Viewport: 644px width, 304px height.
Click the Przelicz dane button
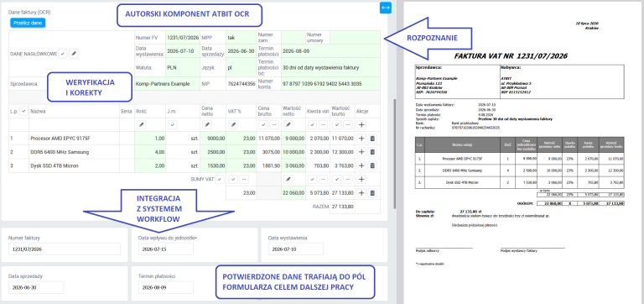click(28, 23)
